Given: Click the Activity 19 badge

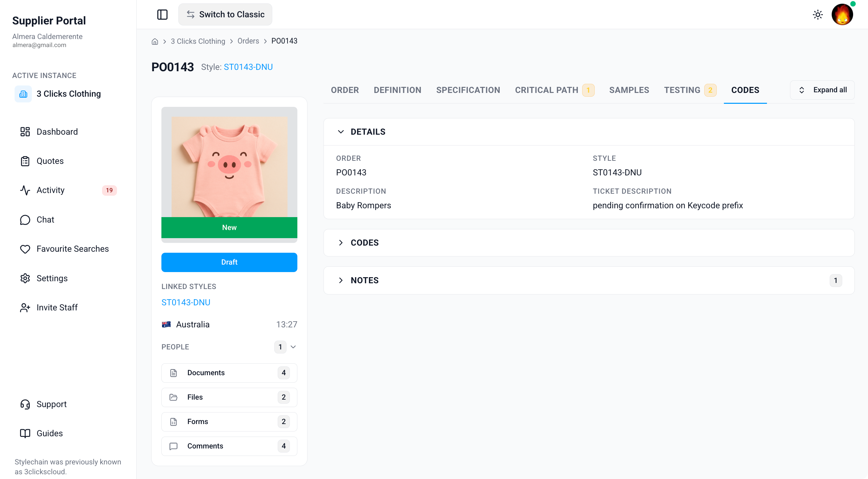Looking at the screenshot, I should (109, 190).
